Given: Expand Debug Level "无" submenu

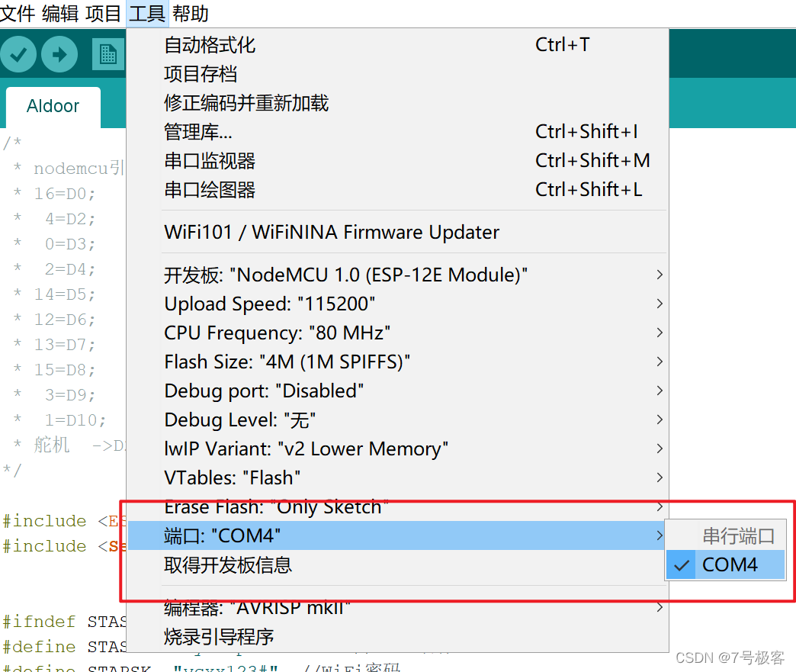Looking at the screenshot, I should click(x=397, y=420).
